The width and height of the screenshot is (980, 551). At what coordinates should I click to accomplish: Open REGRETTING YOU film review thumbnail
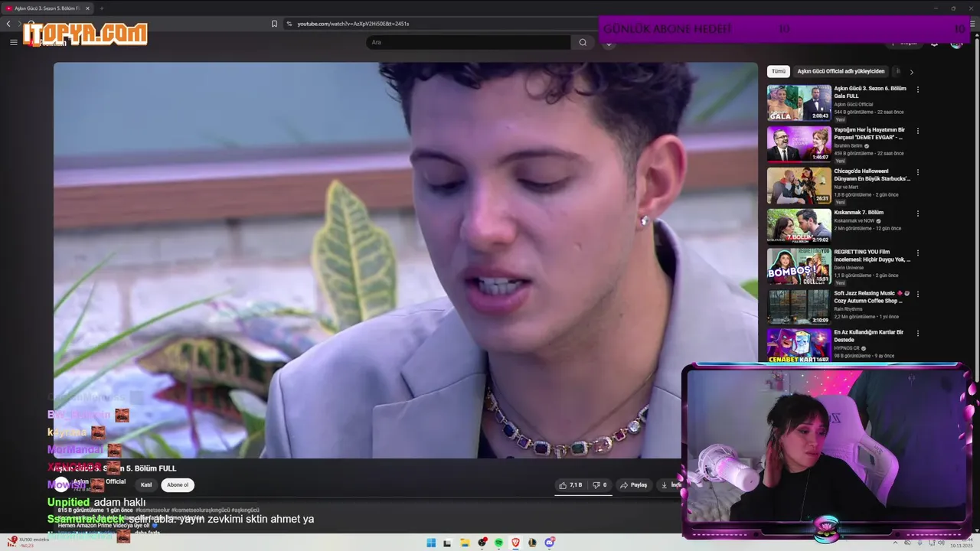799,266
